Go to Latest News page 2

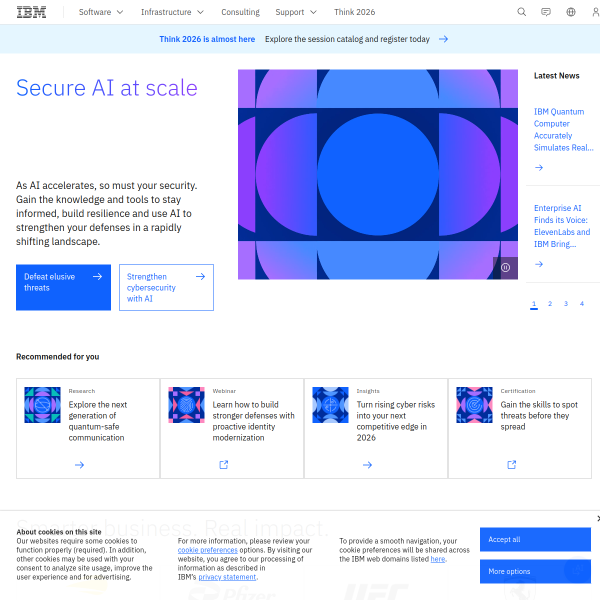(550, 304)
